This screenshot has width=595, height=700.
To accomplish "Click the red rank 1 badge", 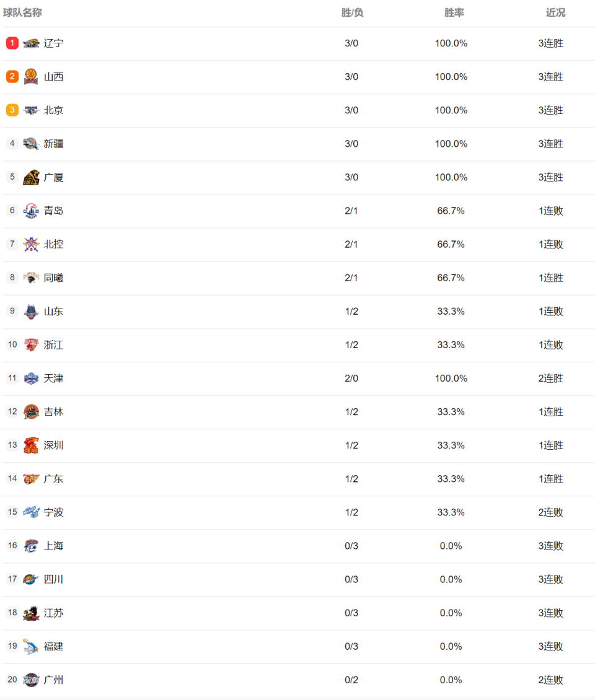I will (12, 43).
